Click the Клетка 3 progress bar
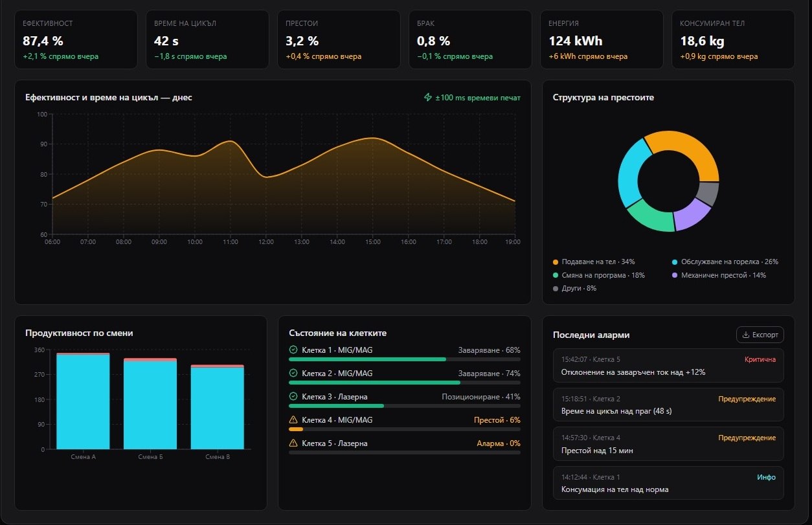This screenshot has width=812, height=525. [405, 406]
